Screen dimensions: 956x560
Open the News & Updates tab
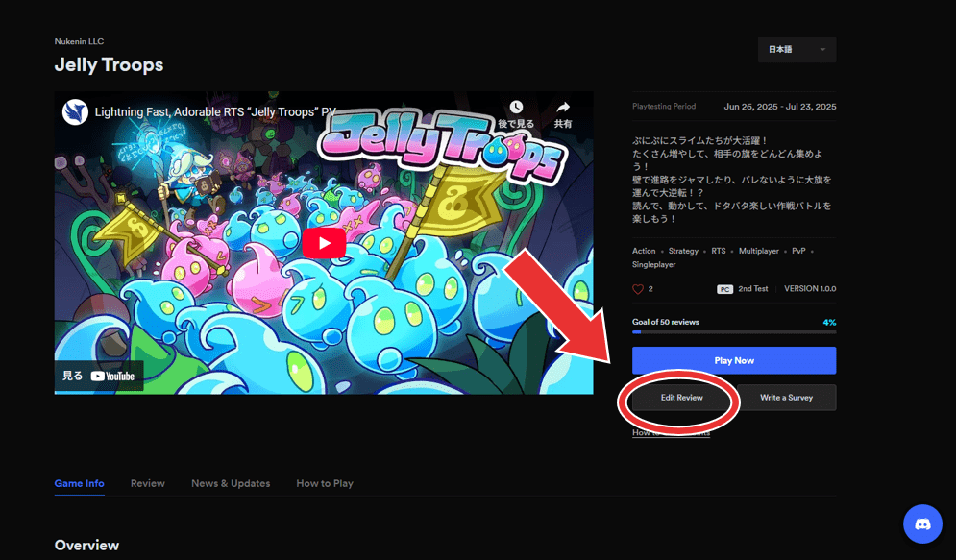point(231,483)
